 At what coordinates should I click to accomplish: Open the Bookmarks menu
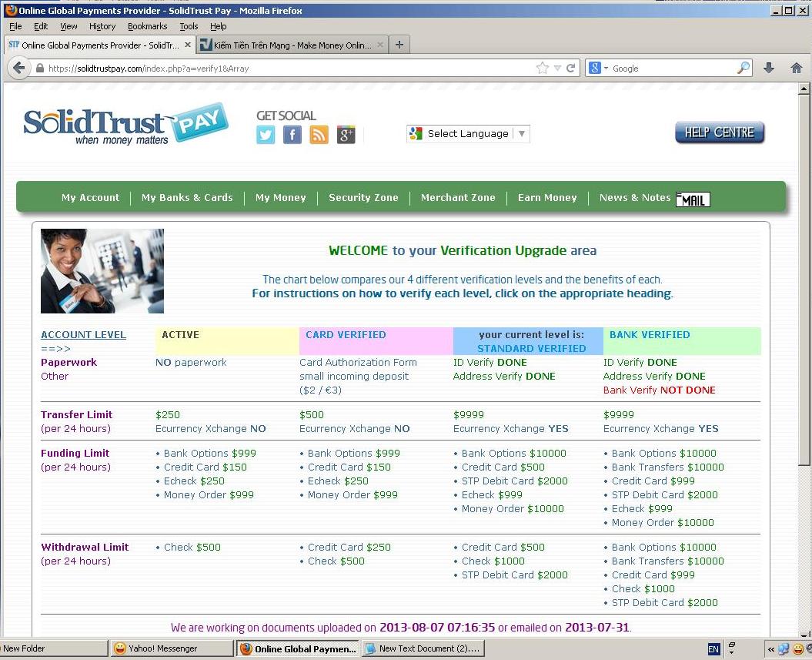click(x=148, y=26)
